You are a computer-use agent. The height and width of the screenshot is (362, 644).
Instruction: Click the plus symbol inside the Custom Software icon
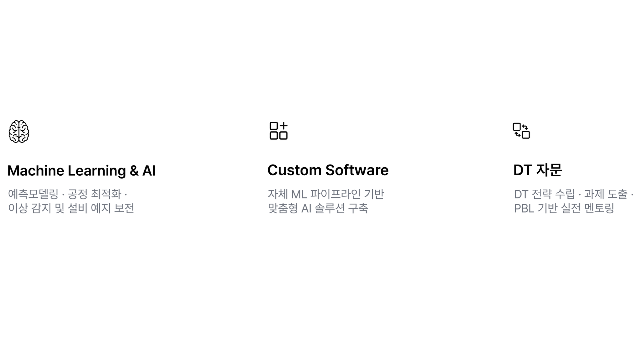click(283, 126)
